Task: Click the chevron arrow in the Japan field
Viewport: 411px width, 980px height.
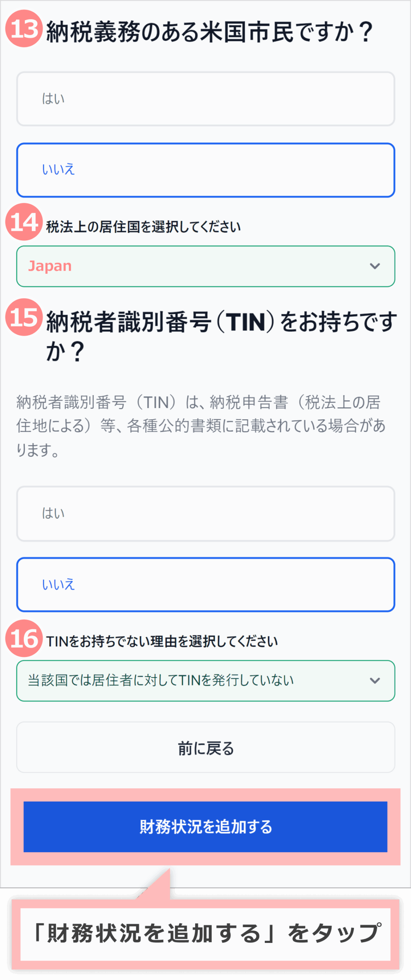Action: (375, 266)
